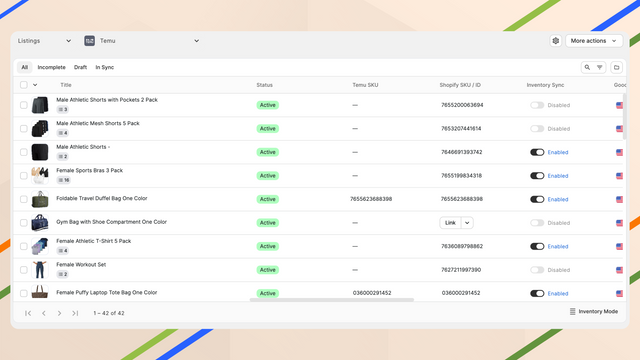Click variant count badge 16 under Sports Bras

pyautogui.click(x=64, y=180)
